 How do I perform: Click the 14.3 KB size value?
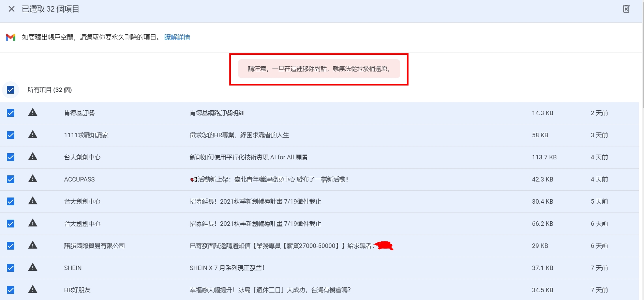tap(542, 113)
